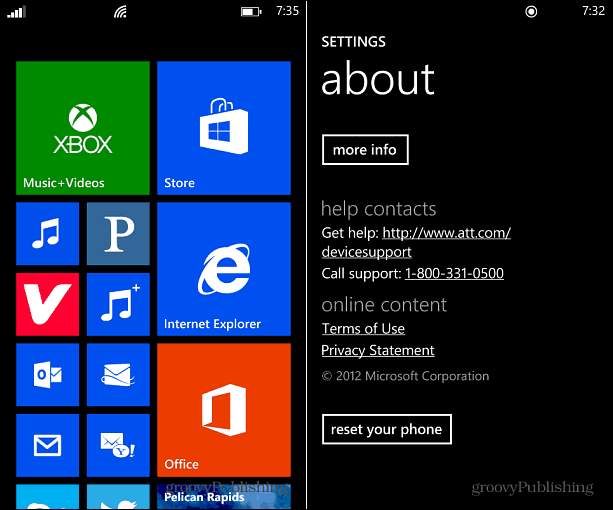Tap the more info button
Viewport: 613px width, 510px height.
tap(365, 150)
